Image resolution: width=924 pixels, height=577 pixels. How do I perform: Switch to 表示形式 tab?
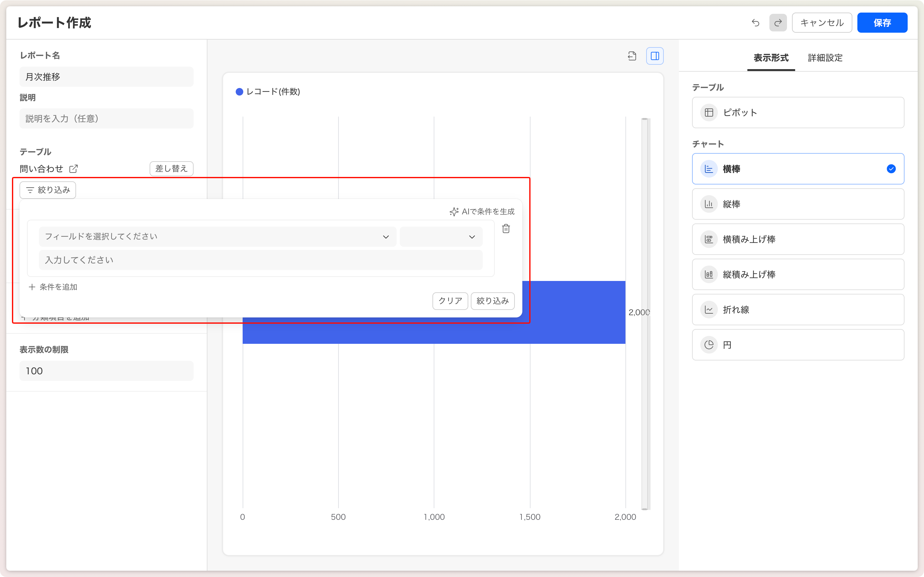pos(771,58)
